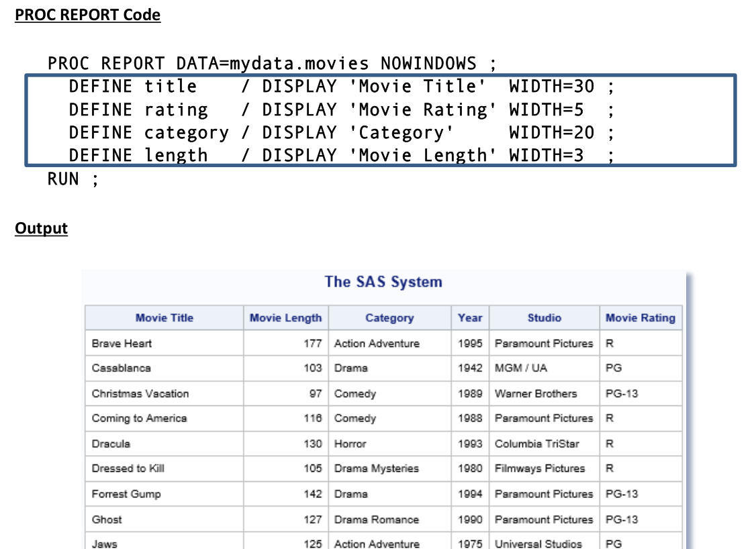This screenshot has width=756, height=549.
Task: Select the Christmas Vacation cell
Action: 140,394
